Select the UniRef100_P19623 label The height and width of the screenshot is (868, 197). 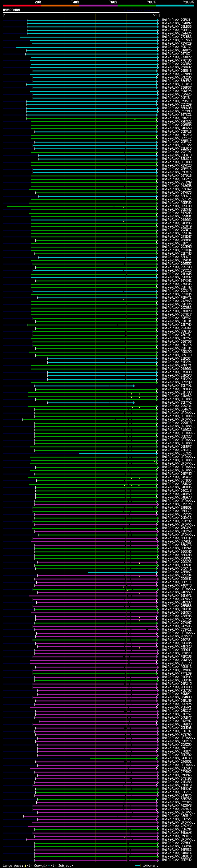(x=176, y=430)
